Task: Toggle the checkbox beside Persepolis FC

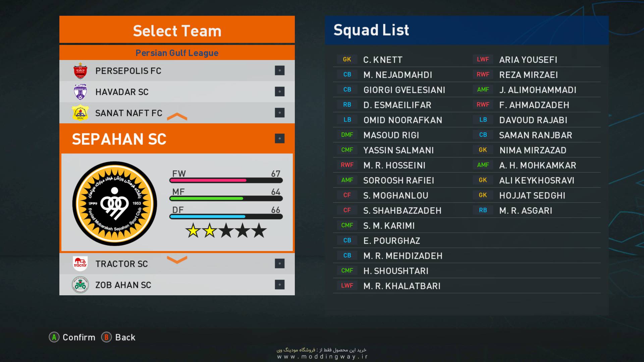Action: pyautogui.click(x=279, y=70)
